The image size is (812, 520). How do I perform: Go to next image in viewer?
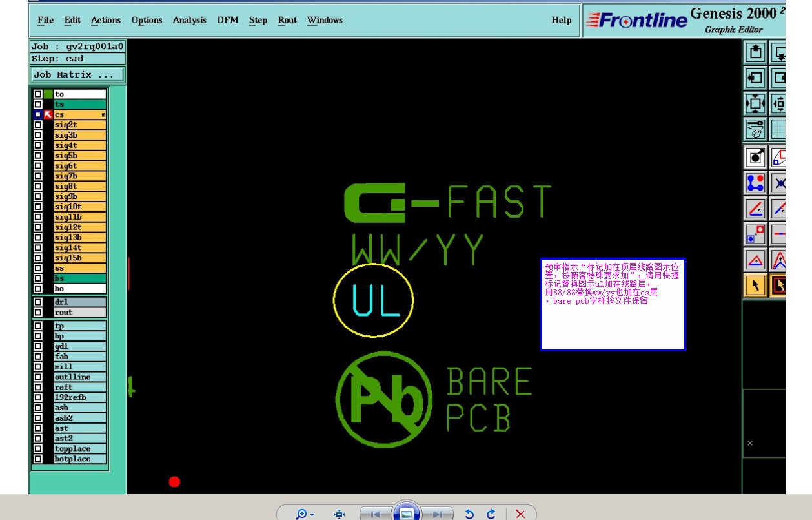point(437,514)
